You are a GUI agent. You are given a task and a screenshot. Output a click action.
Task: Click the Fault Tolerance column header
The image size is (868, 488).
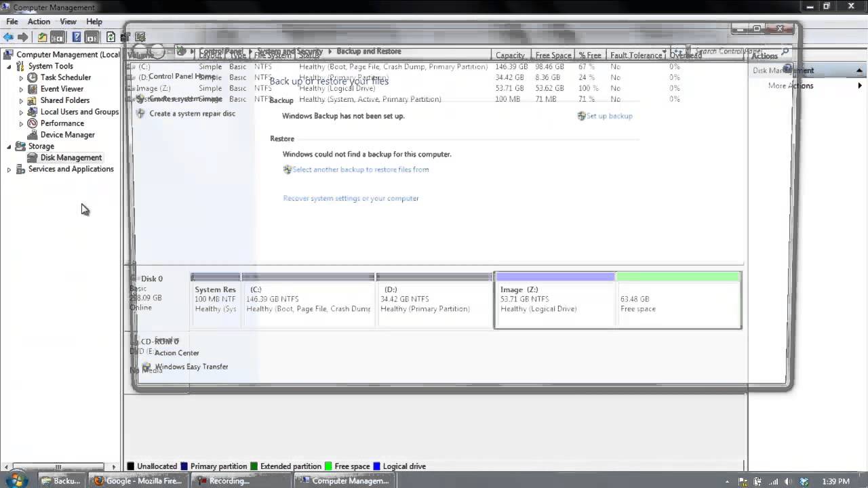(636, 56)
